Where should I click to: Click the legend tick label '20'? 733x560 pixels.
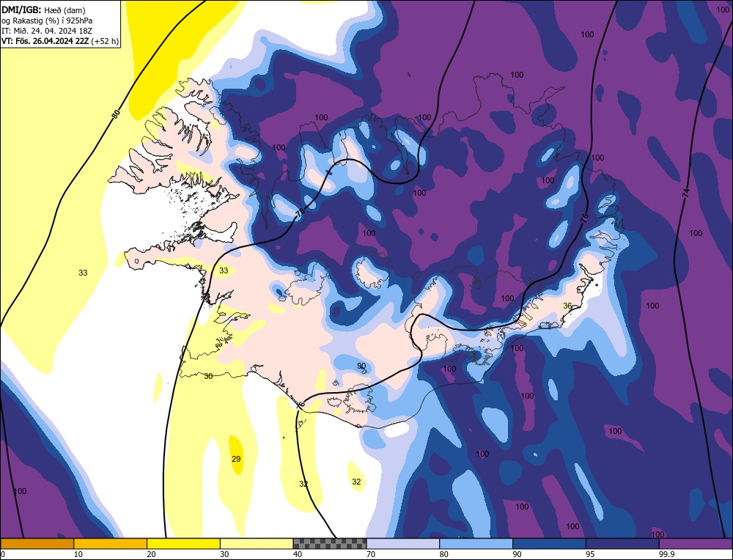151,554
